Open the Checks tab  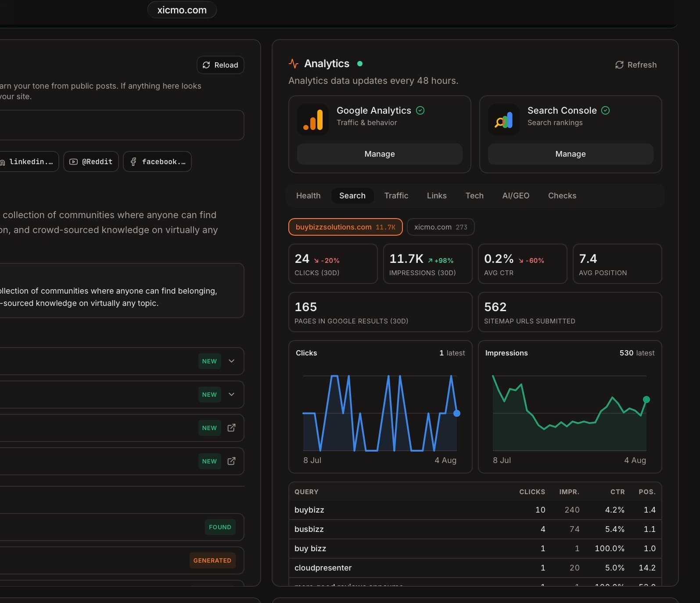point(562,196)
